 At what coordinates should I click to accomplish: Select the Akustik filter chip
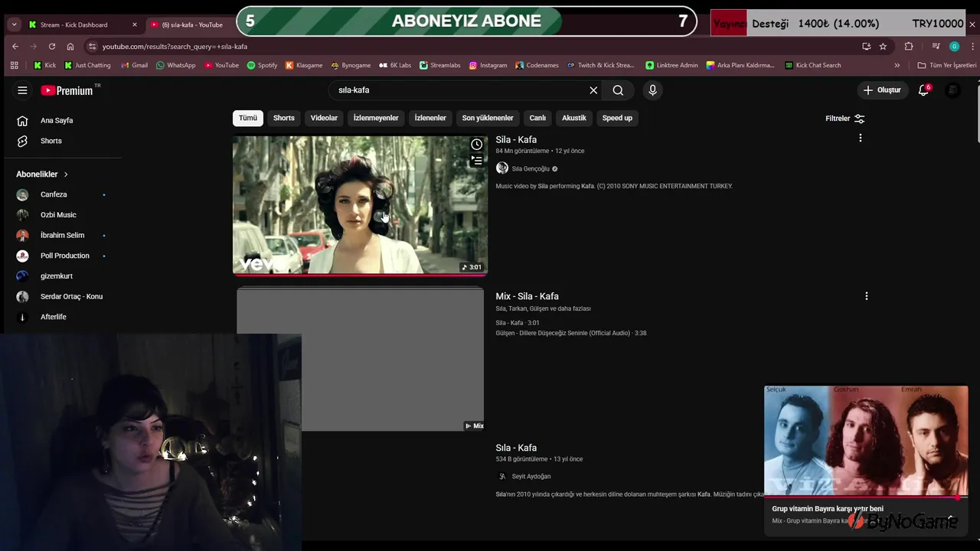(574, 118)
